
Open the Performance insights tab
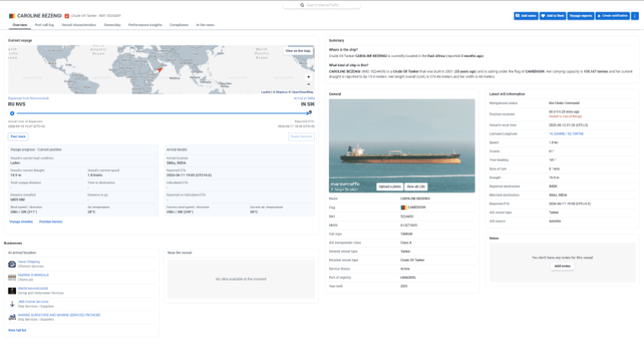(145, 25)
